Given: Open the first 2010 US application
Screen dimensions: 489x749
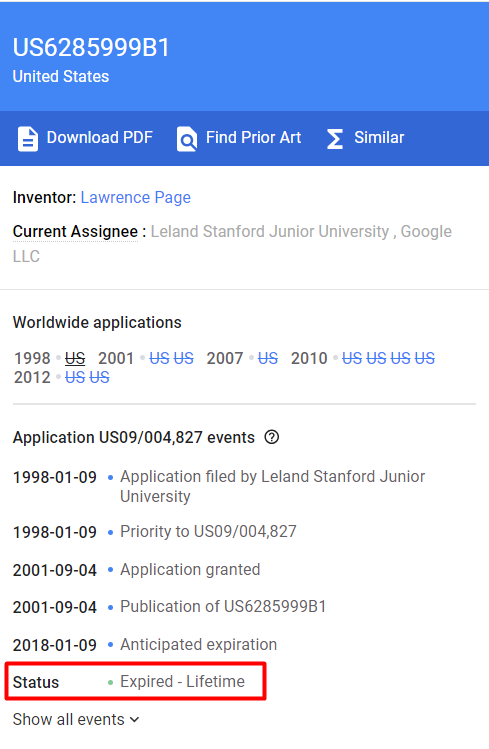Looking at the screenshot, I should pyautogui.click(x=352, y=358).
